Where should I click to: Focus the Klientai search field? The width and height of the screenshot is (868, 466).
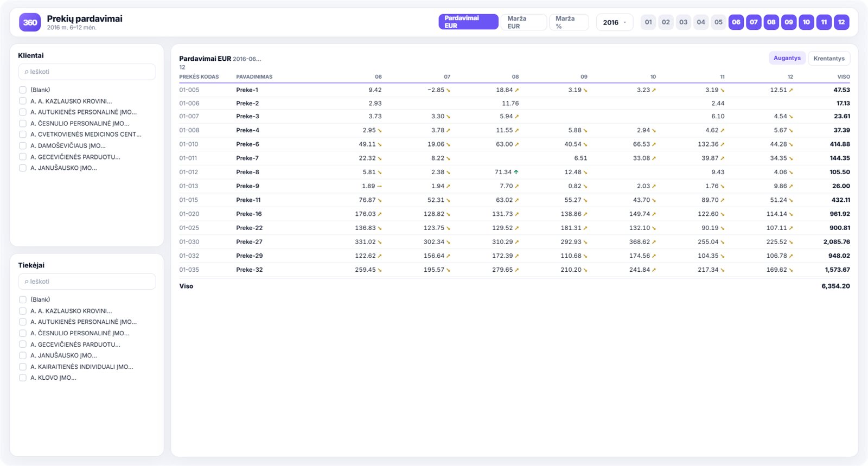coord(87,72)
